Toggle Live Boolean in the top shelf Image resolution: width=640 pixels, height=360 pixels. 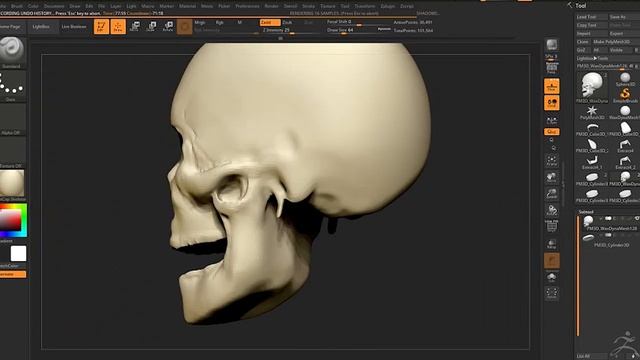[74, 27]
